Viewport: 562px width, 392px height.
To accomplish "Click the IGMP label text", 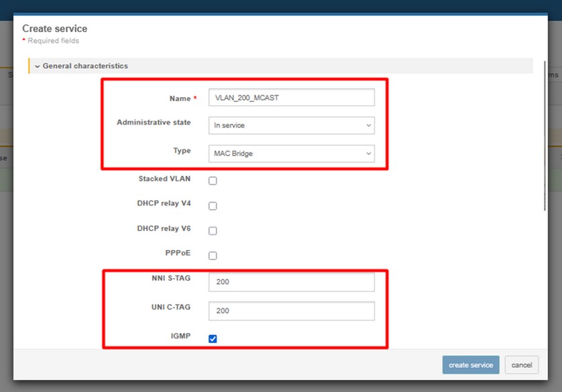I will 181,336.
